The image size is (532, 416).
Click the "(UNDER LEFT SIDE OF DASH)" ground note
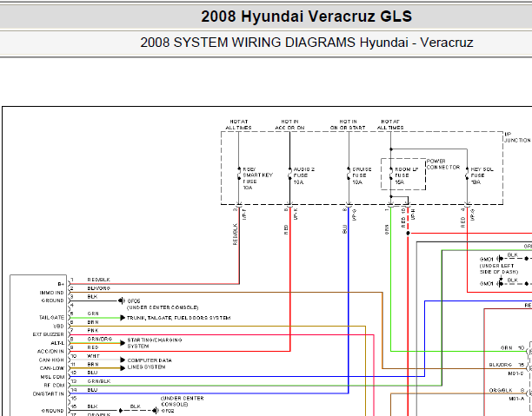[499, 269]
